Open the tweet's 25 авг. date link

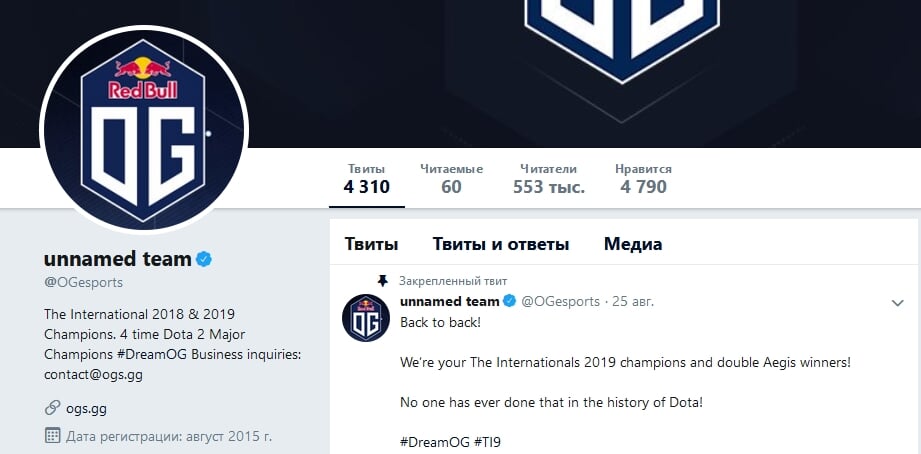[x=631, y=301]
